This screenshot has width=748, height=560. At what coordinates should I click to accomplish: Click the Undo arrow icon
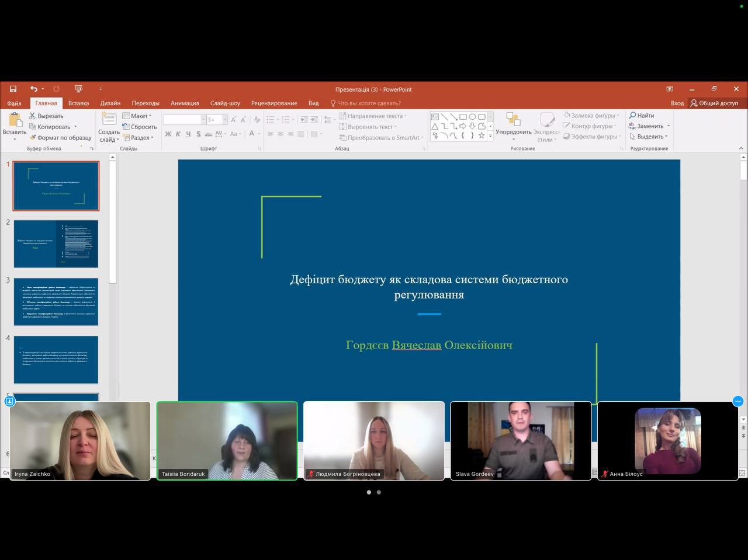tap(34, 89)
